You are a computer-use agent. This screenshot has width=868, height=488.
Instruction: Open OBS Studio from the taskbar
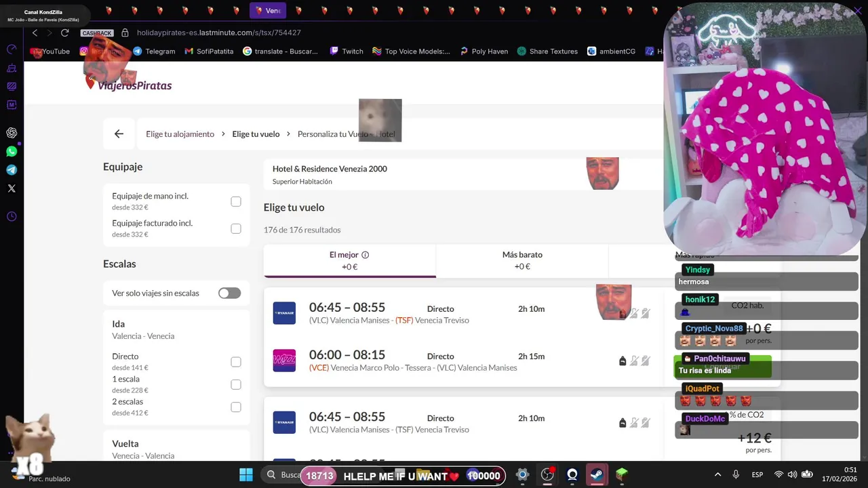click(x=547, y=475)
